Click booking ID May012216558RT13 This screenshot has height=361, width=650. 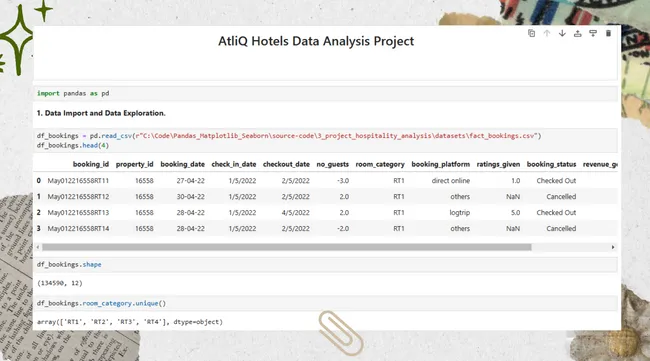point(78,213)
